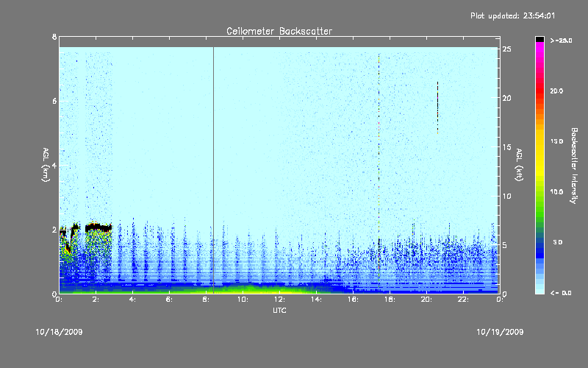
Task: Click the black cloud layer near 2 km
Action: click(x=98, y=227)
